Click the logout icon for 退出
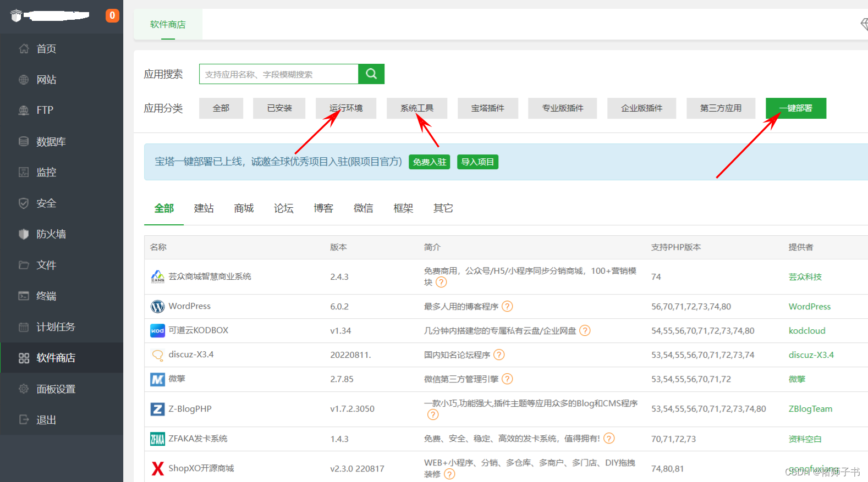This screenshot has width=868, height=482. tap(24, 419)
